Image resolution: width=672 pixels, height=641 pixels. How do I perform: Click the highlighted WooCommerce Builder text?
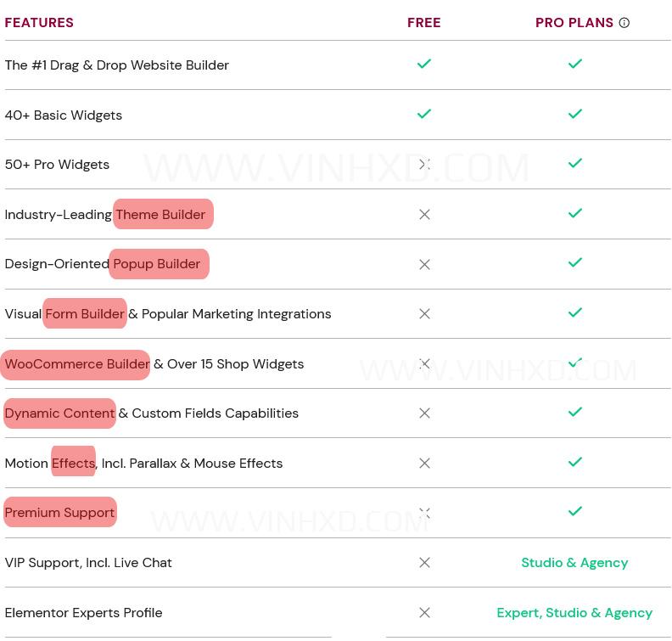tap(77, 364)
